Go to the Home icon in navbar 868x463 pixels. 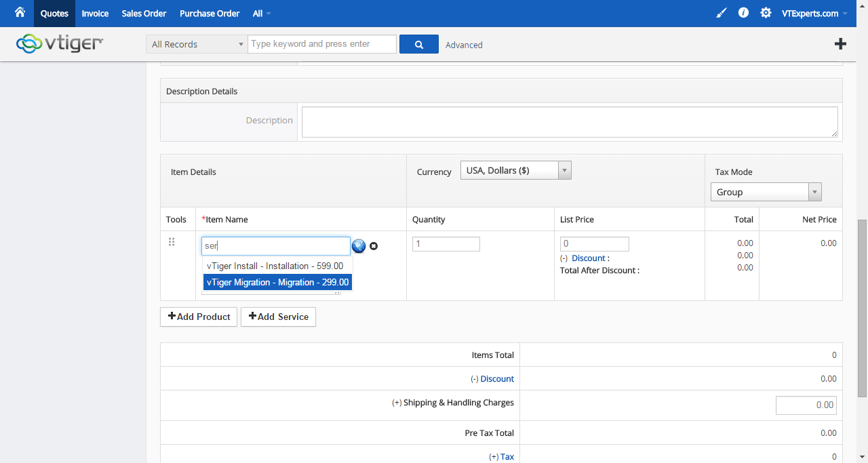(x=20, y=12)
